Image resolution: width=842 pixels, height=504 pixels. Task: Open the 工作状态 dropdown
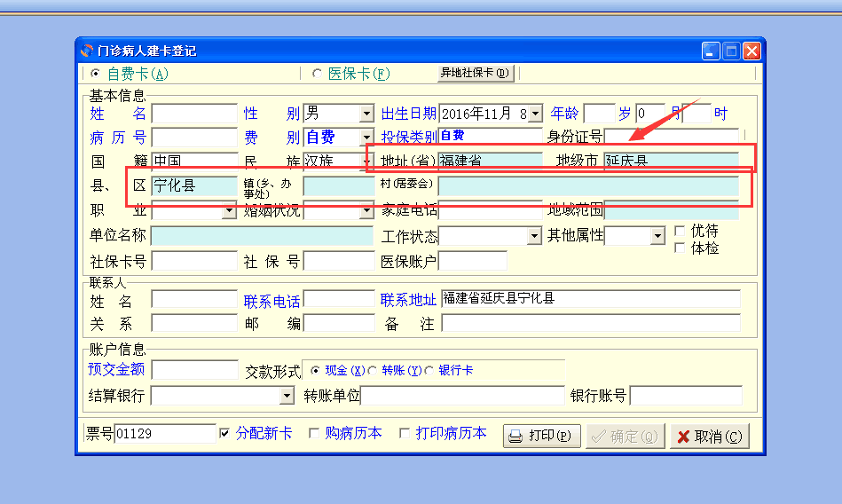click(x=534, y=236)
